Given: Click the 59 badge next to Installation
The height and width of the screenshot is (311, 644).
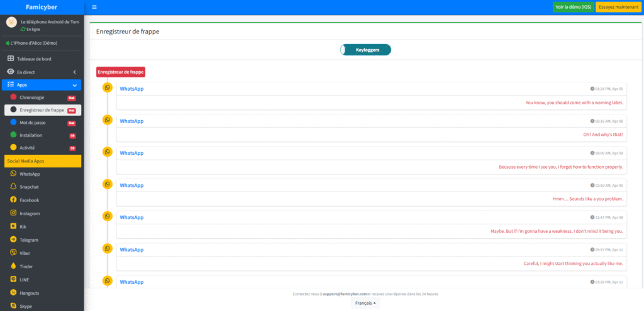Looking at the screenshot, I should [72, 135].
